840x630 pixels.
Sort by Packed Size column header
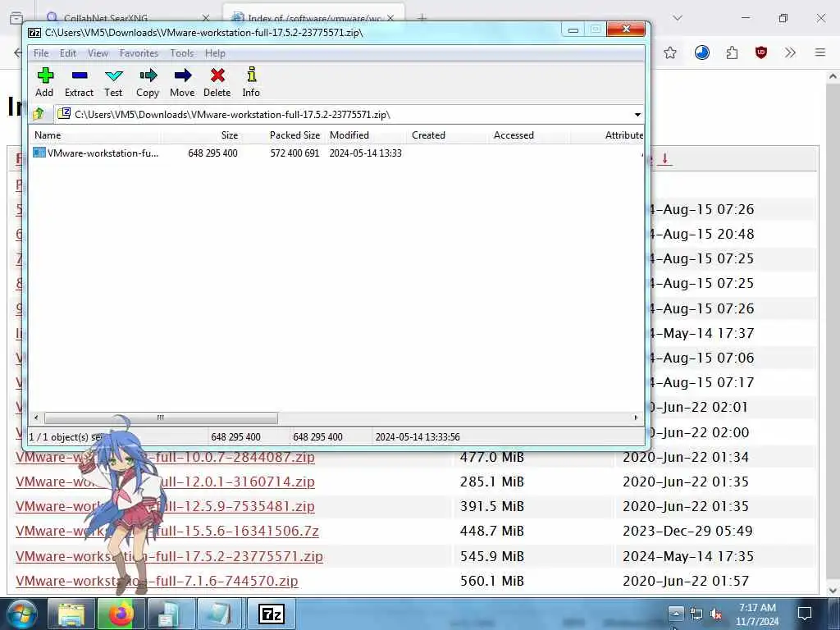(283, 135)
